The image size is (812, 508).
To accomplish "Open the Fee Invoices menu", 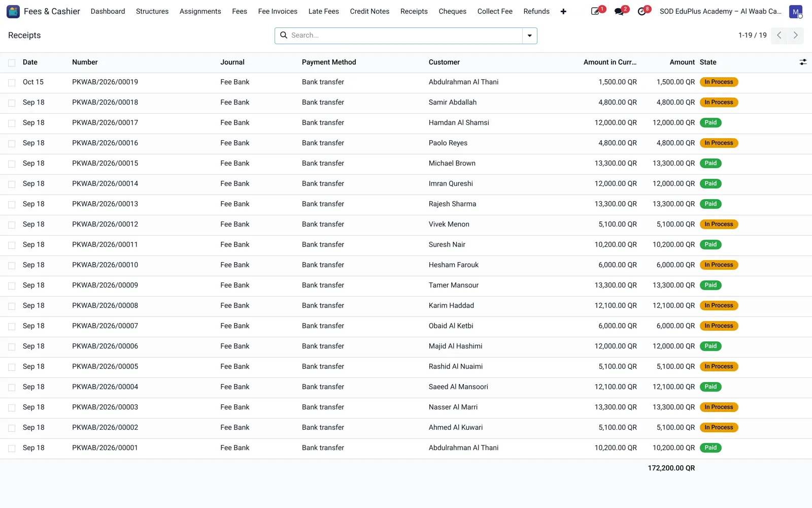I will [x=278, y=11].
